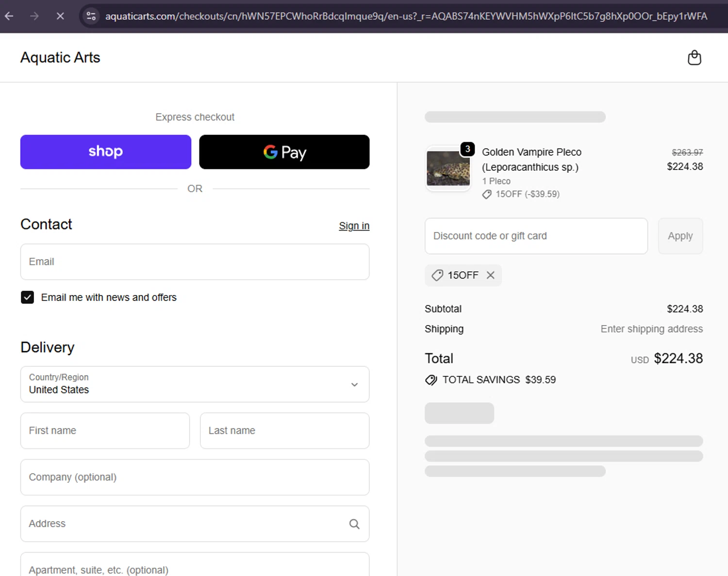Click the struck-through price $263.97
Viewport: 728px width, 576px height.
(687, 152)
